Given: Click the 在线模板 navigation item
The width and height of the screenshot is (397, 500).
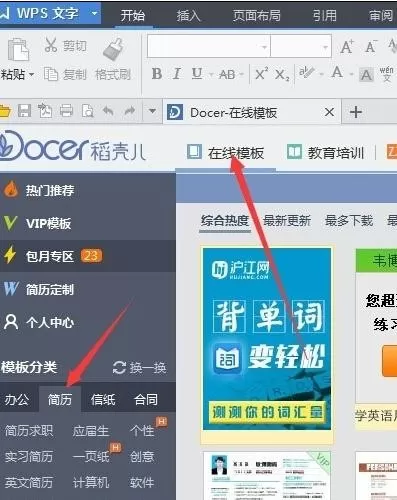Looking at the screenshot, I should click(x=226, y=153).
